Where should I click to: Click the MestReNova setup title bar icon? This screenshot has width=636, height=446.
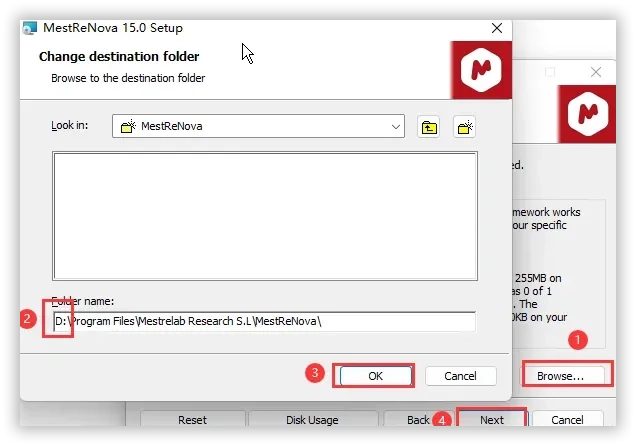tap(30, 28)
